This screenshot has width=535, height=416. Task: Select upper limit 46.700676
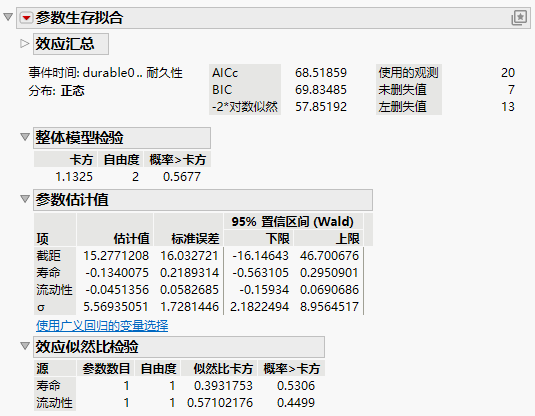point(330,256)
